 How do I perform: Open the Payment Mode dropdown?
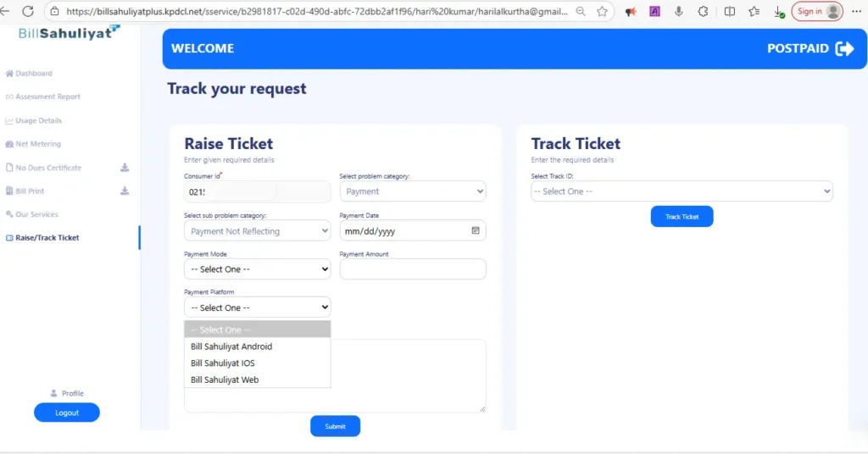(x=257, y=269)
